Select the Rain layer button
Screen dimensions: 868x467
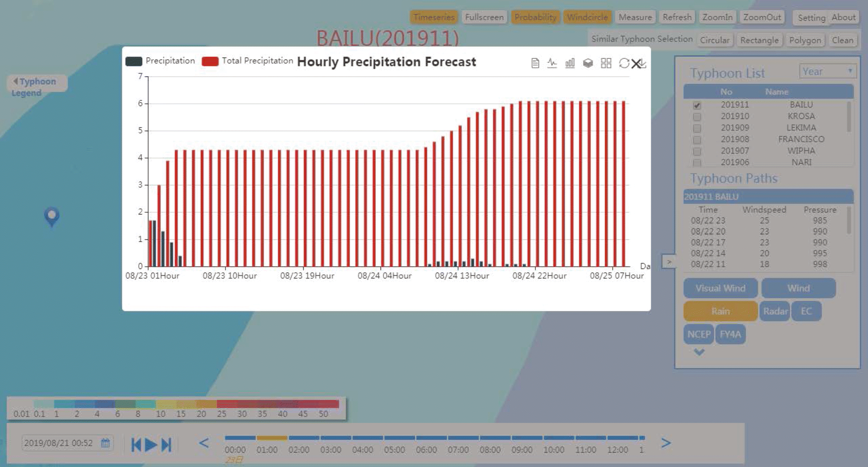[720, 311]
